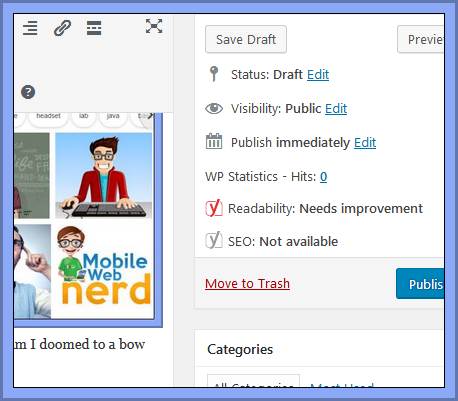The image size is (458, 401).
Task: Edit the Publish immediately schedule
Action: click(365, 143)
